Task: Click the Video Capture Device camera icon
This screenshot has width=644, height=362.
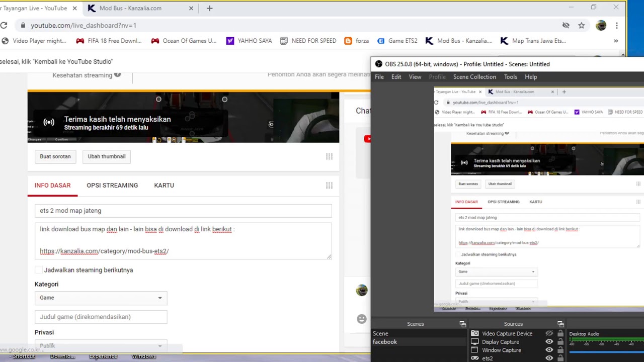Action: point(474,333)
